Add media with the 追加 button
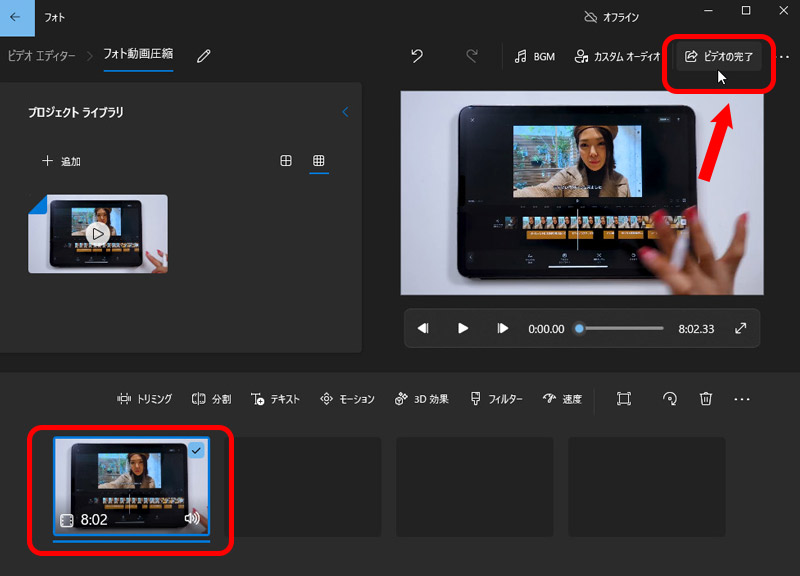 pos(61,161)
